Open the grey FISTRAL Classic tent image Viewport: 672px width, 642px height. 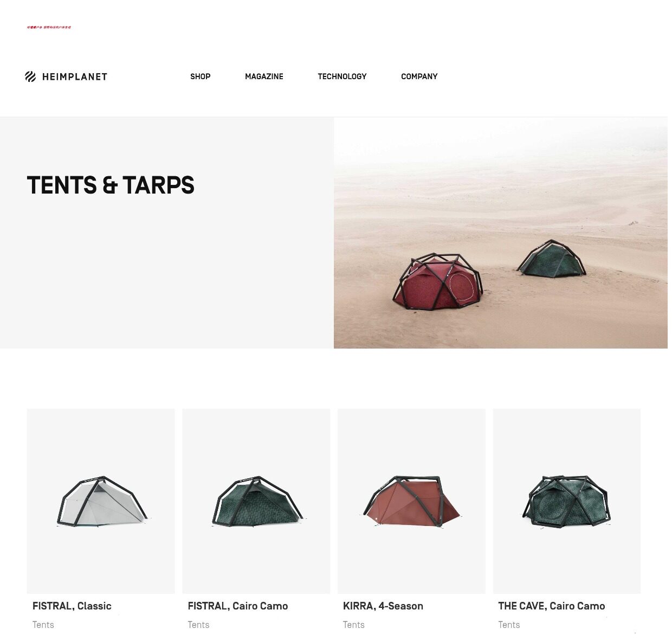pyautogui.click(x=101, y=501)
